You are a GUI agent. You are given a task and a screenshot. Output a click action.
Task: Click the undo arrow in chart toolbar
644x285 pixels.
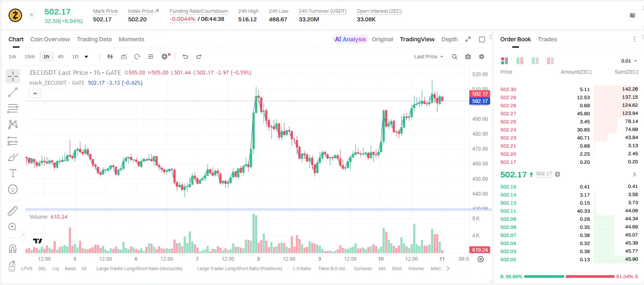pos(185,57)
